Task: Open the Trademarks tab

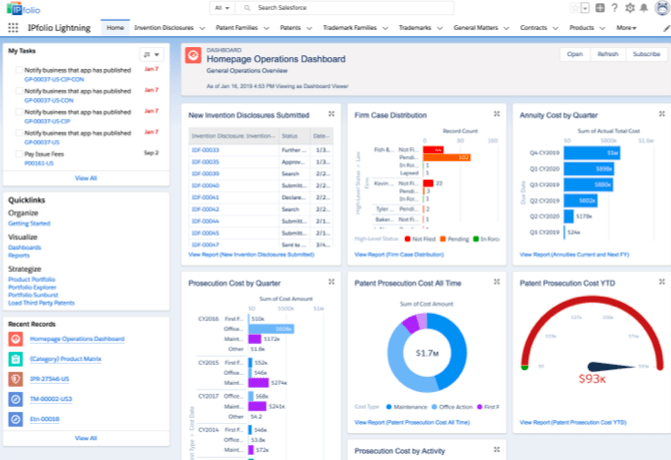Action: (x=415, y=28)
